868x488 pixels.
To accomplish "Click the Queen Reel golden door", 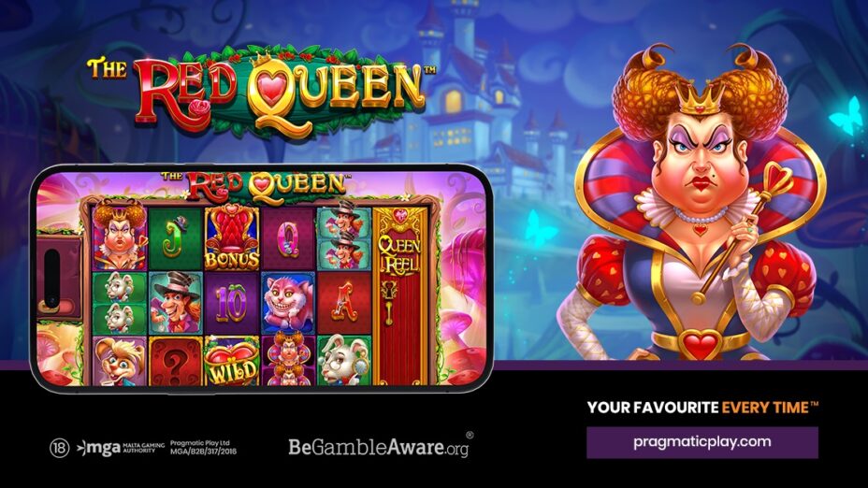I will coord(400,296).
